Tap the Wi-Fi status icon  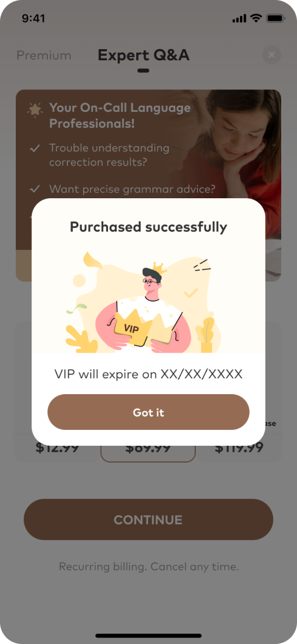click(x=256, y=18)
